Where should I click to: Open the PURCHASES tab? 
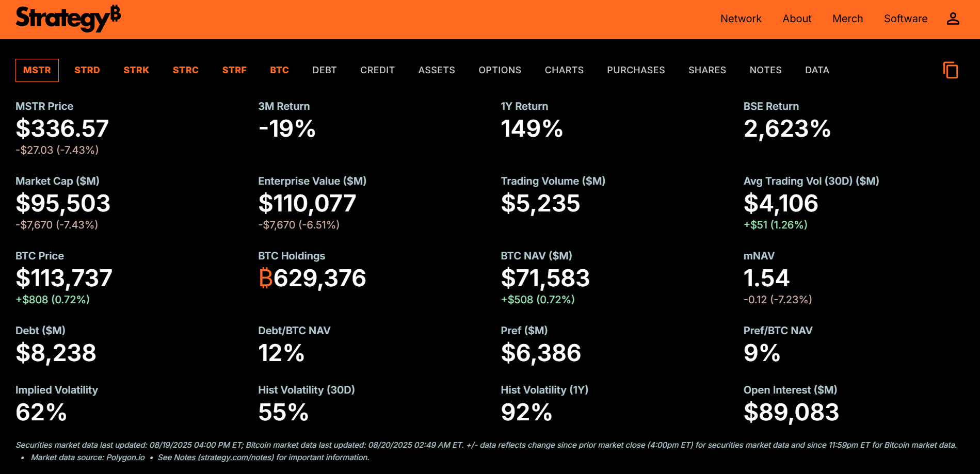point(636,70)
